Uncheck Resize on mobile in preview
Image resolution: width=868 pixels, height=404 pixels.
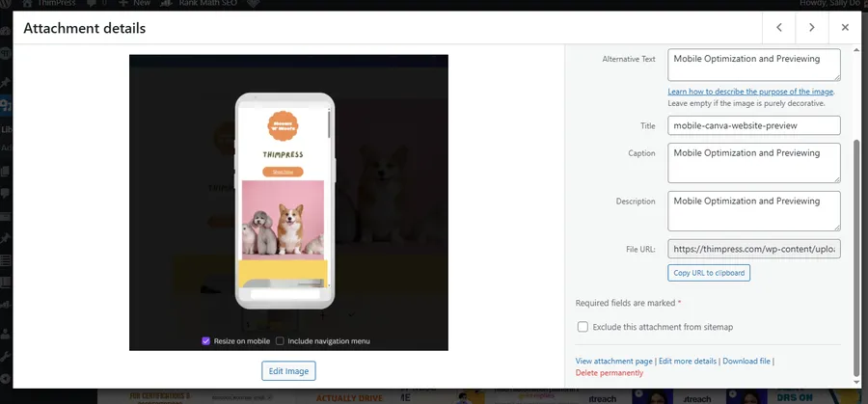tap(206, 340)
